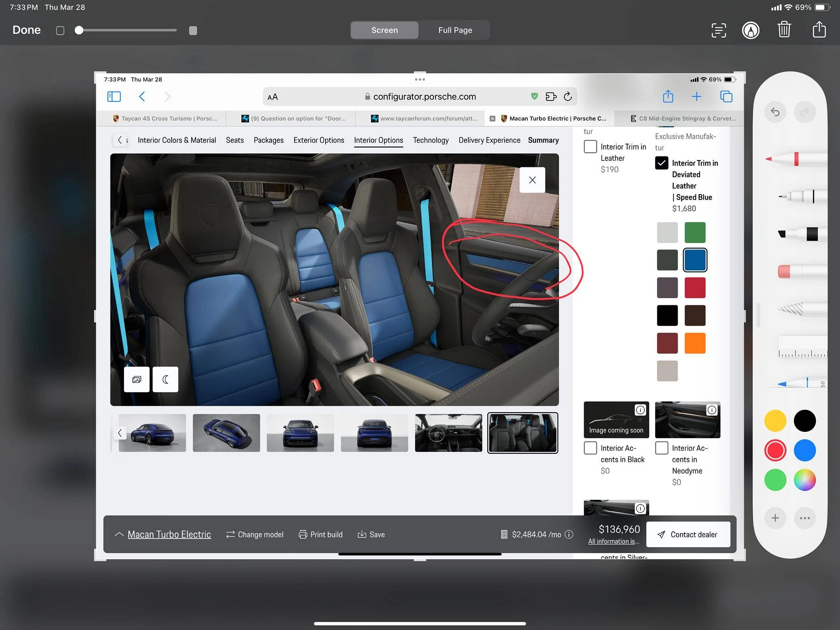This screenshot has width=840, height=630.
Task: Open Summary section
Action: click(x=543, y=140)
